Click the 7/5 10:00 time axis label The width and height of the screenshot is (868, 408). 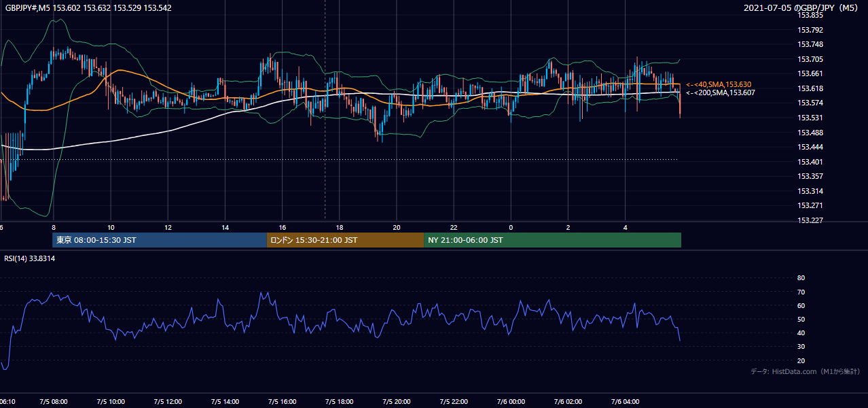click(x=111, y=401)
